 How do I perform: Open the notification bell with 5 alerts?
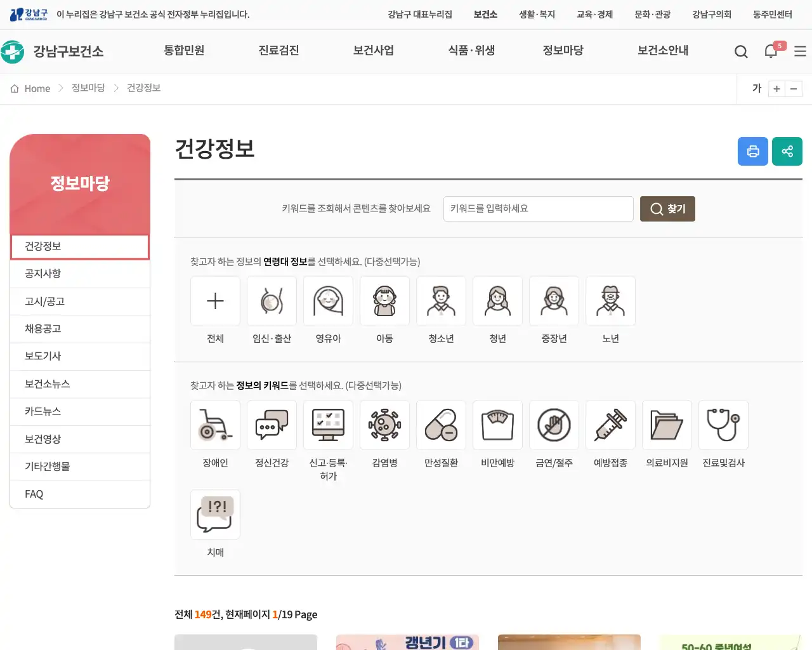(771, 51)
